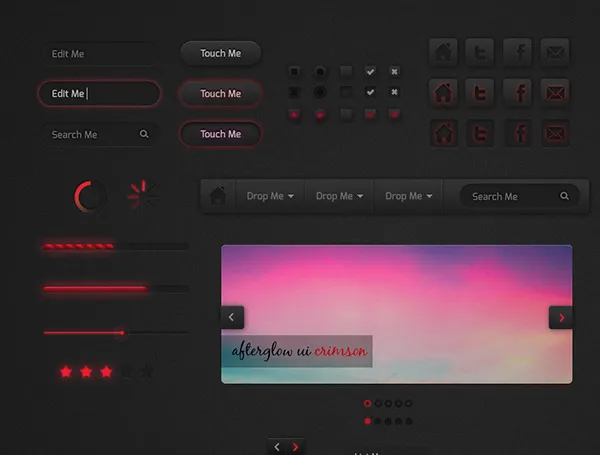Go to the previous carousel image with the left arrow
The height and width of the screenshot is (455, 600).
pos(232,317)
